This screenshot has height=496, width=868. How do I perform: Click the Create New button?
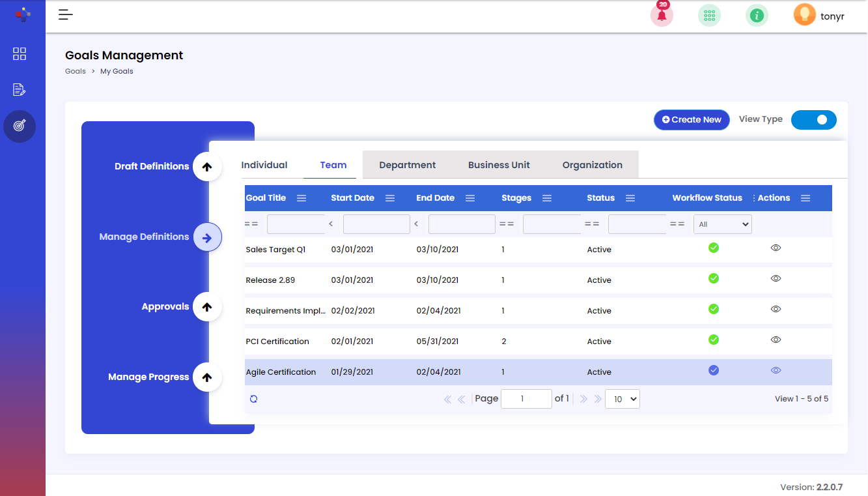tap(692, 120)
